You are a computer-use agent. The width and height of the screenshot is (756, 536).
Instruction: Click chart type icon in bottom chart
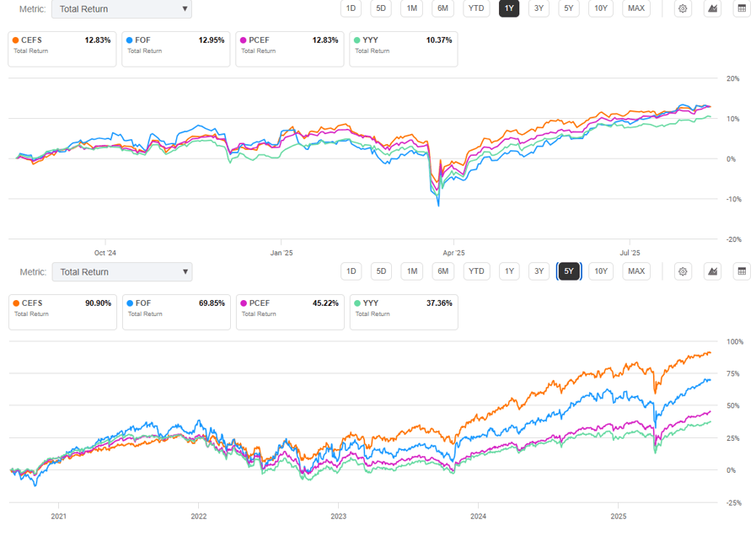[712, 271]
